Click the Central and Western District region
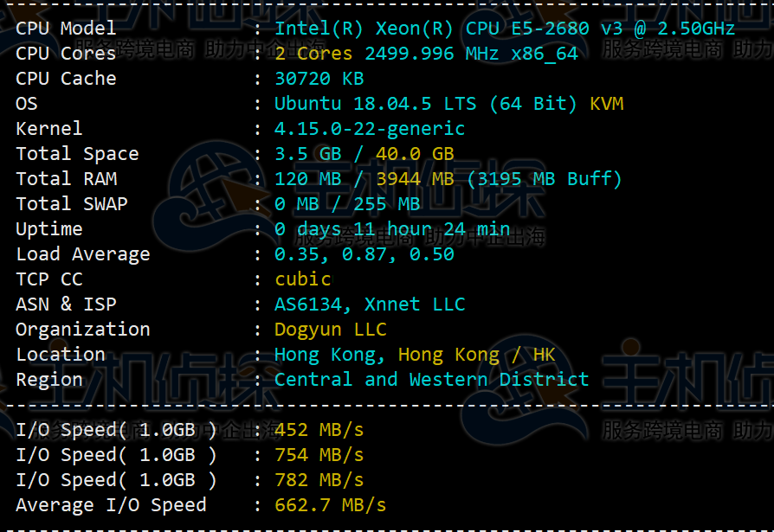Image resolution: width=774 pixels, height=532 pixels. tap(431, 379)
